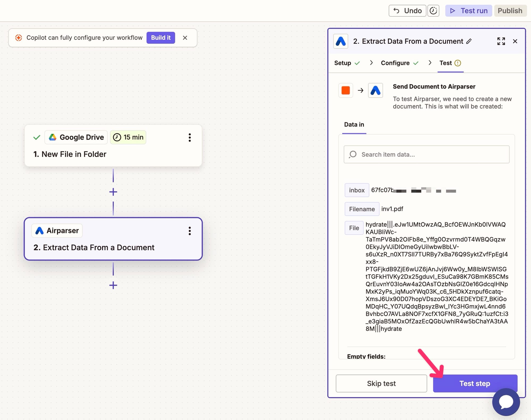The image size is (531, 420).
Task: Dismiss the Copilot banner
Action: tap(185, 38)
